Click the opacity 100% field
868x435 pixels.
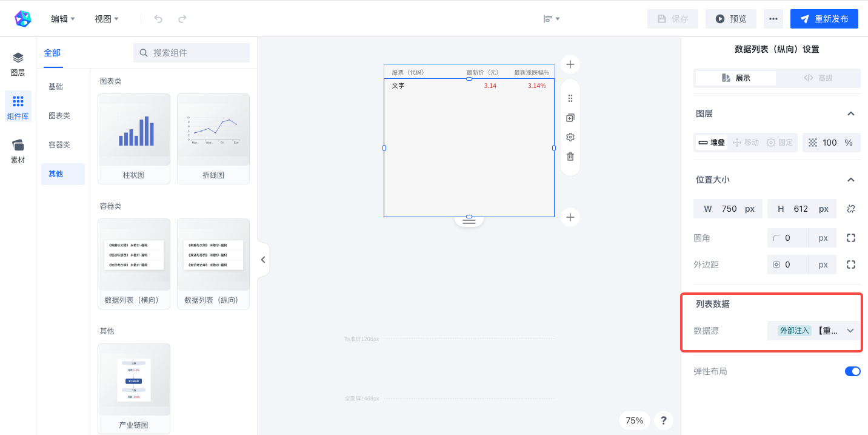[831, 143]
